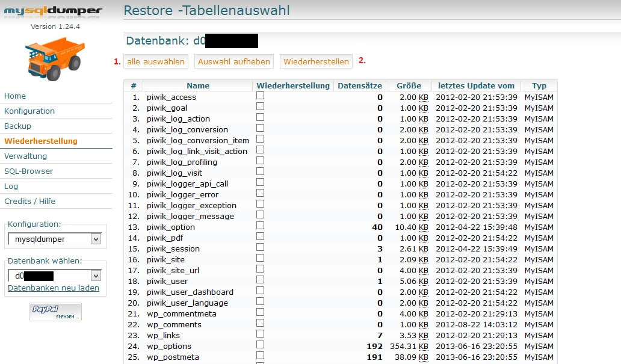621x364 pixels.
Task: Check the piwik_goal restore checkbox
Action: coord(260,106)
